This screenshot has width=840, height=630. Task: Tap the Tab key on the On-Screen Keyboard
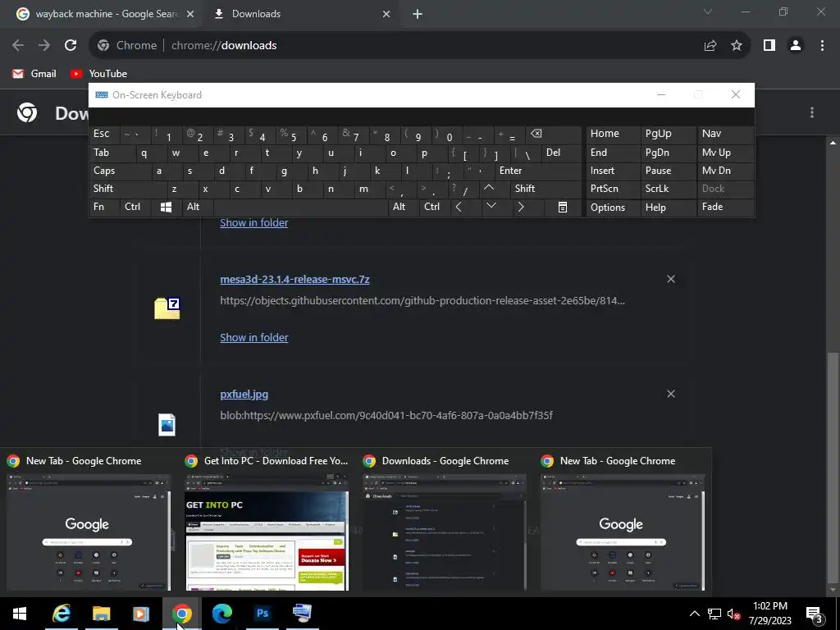point(112,153)
